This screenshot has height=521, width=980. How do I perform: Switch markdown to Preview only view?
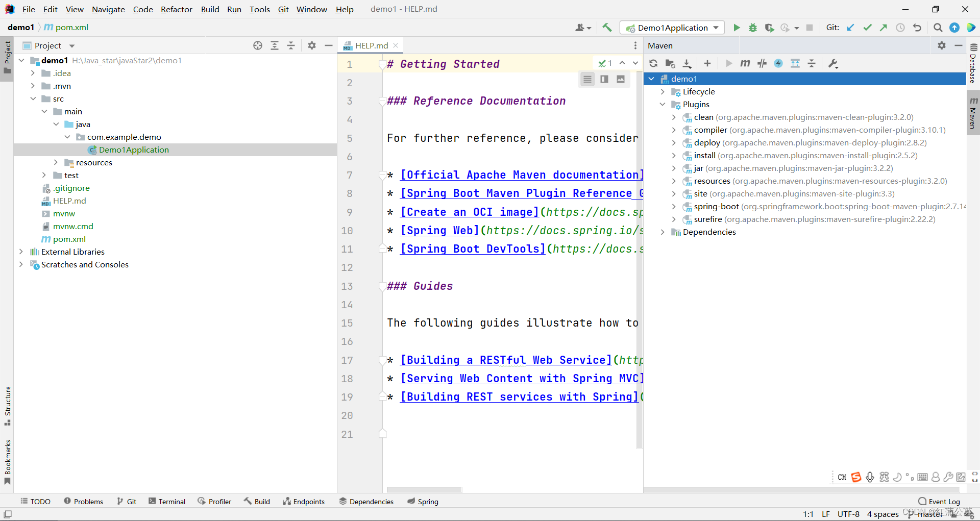(x=621, y=79)
